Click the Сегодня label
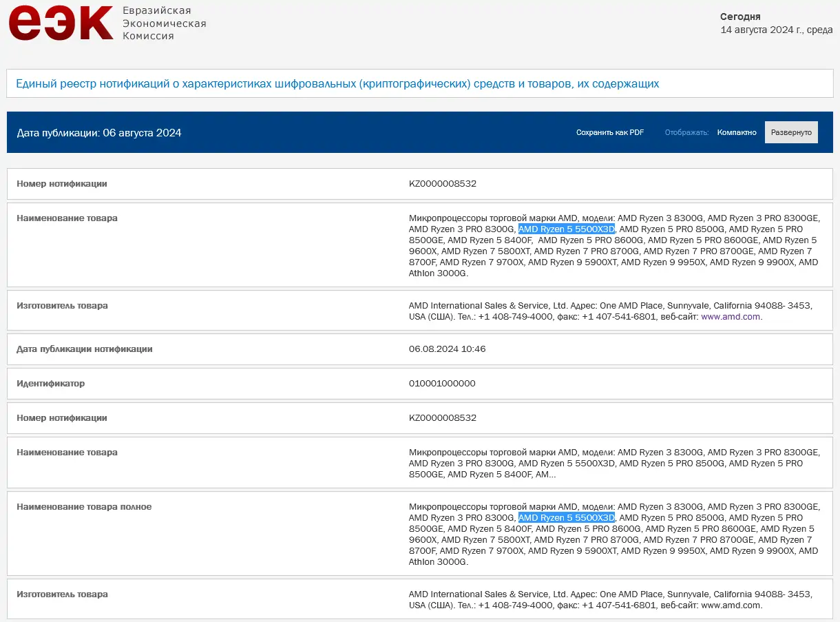The width and height of the screenshot is (840, 622). coord(740,17)
